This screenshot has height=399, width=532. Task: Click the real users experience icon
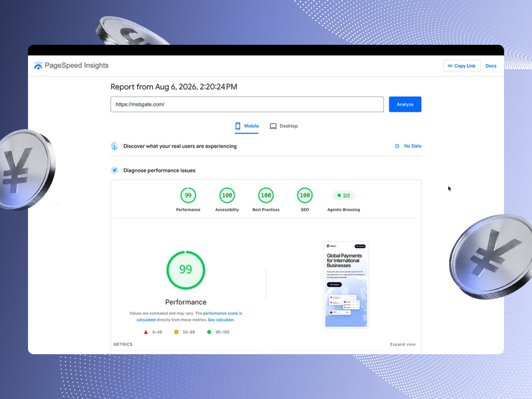point(114,146)
